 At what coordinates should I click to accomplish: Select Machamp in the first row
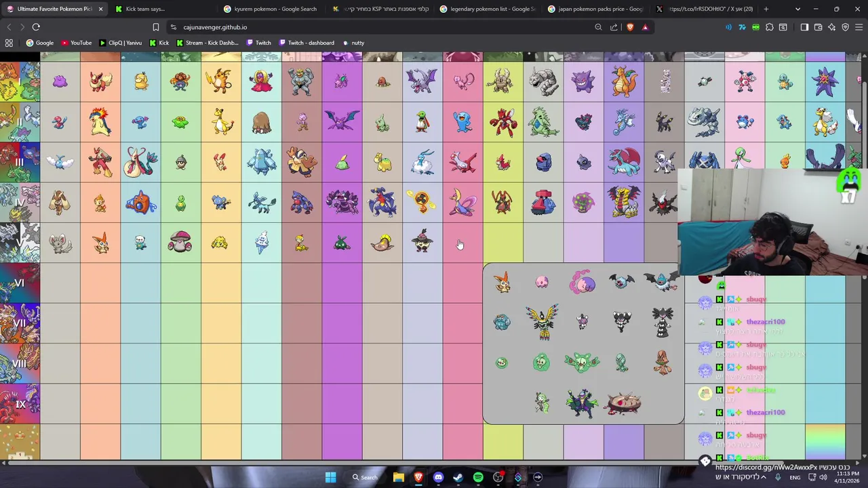click(x=301, y=81)
